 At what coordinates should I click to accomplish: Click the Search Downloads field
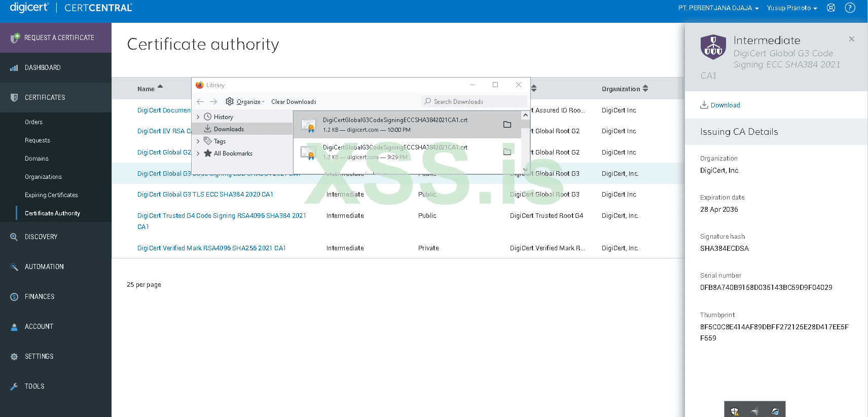474,102
